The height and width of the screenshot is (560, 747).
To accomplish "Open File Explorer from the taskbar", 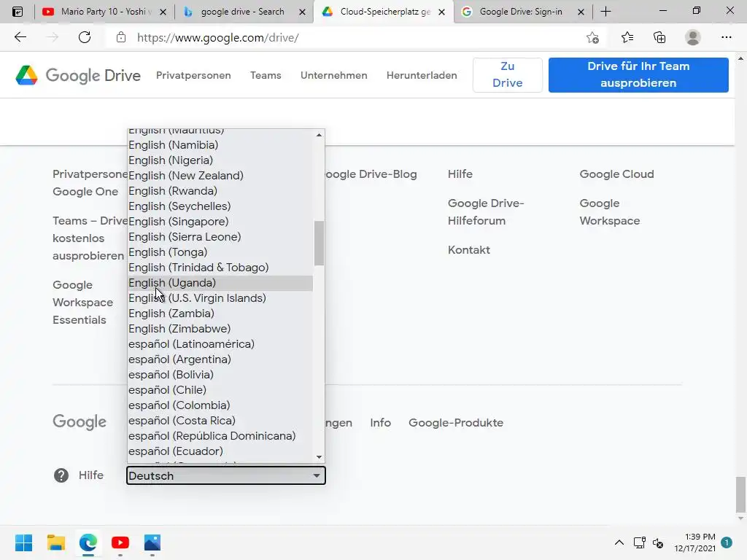I will coord(55,542).
